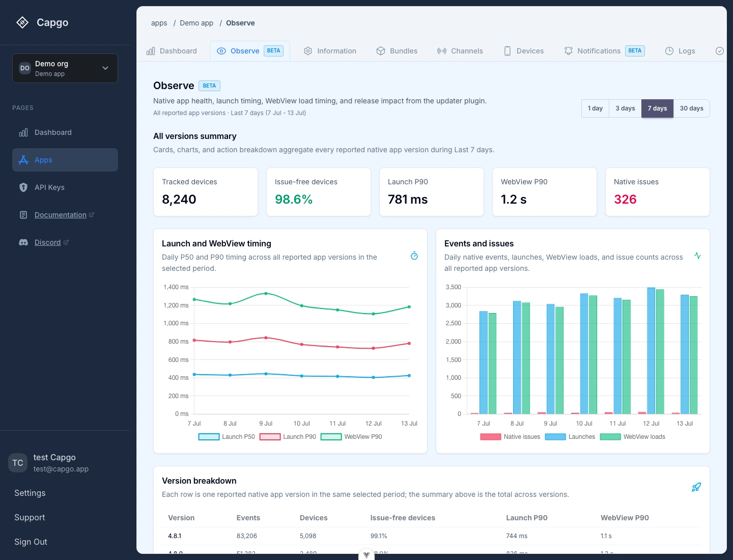Switch to the Information tab

tap(330, 51)
